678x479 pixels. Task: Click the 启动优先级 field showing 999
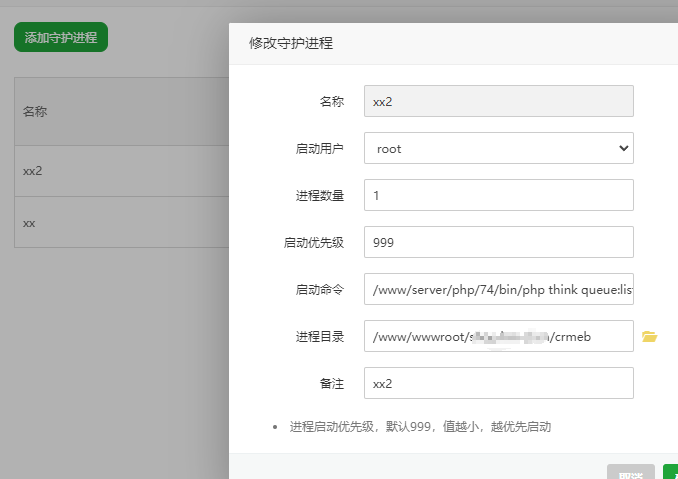(498, 242)
